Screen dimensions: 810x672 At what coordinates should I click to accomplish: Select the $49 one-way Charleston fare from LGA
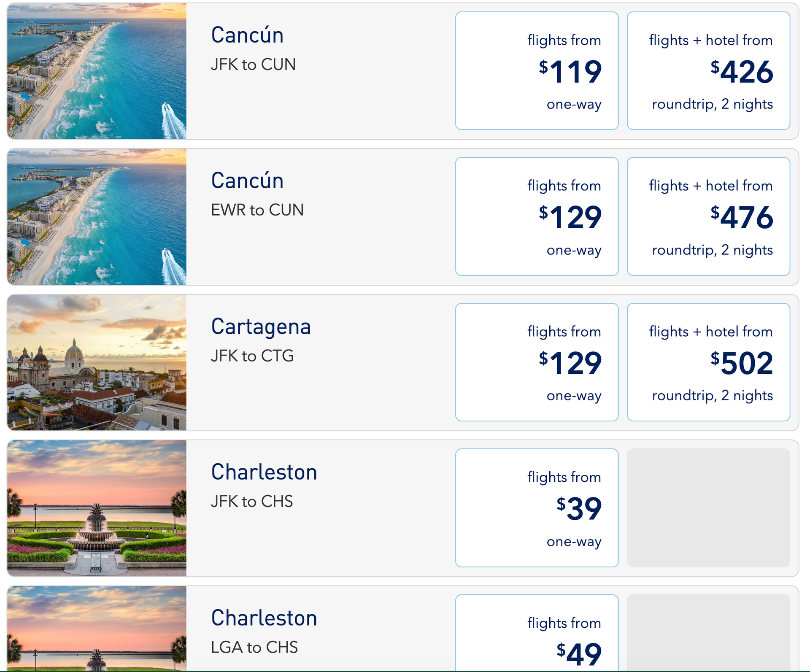[536, 645]
